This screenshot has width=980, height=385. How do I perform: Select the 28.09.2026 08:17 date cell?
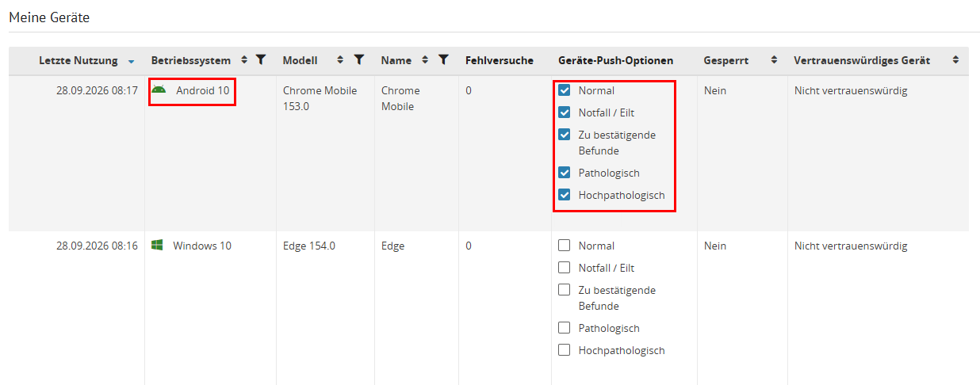click(x=97, y=90)
